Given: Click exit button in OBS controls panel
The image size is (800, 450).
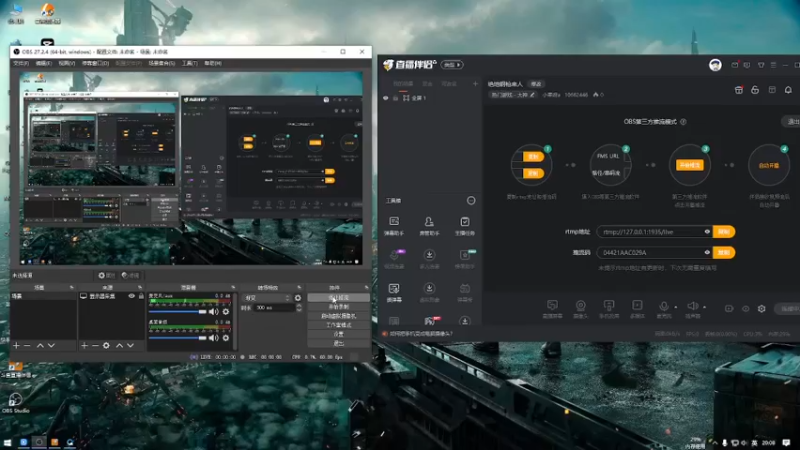Looking at the screenshot, I should point(339,343).
